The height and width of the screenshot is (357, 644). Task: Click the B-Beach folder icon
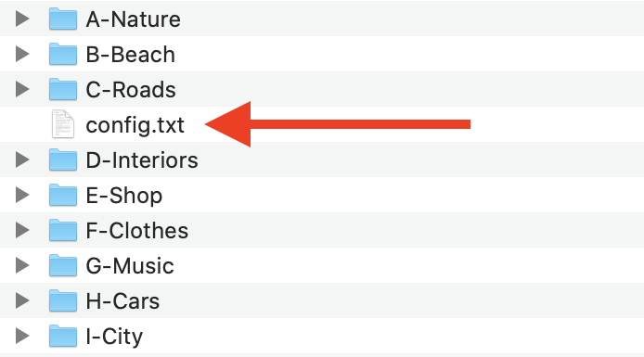click(x=63, y=54)
